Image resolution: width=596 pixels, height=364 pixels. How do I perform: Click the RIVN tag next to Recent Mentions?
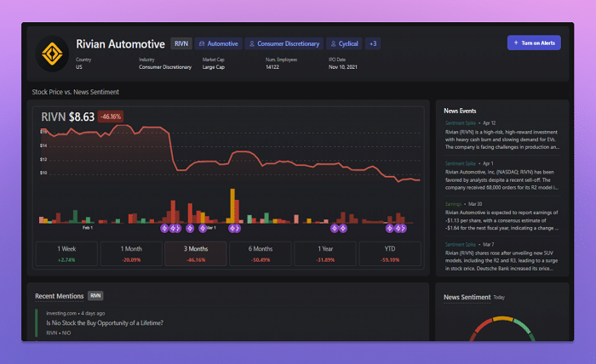95,296
